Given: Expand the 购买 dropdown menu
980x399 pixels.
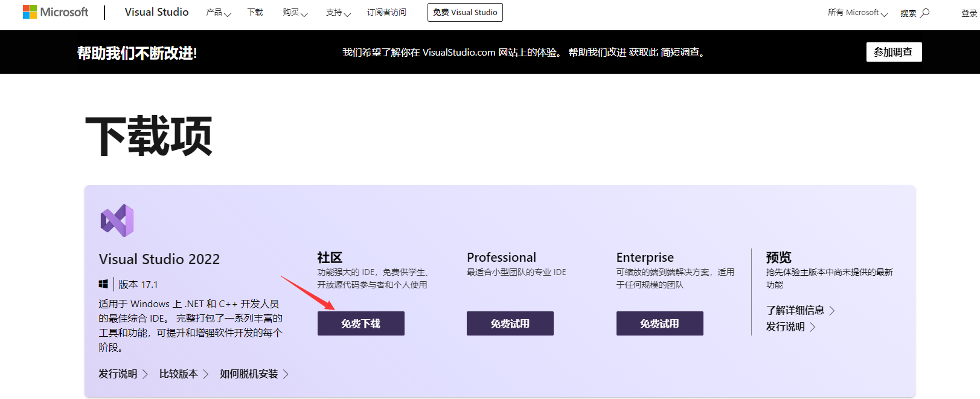Looking at the screenshot, I should 295,13.
